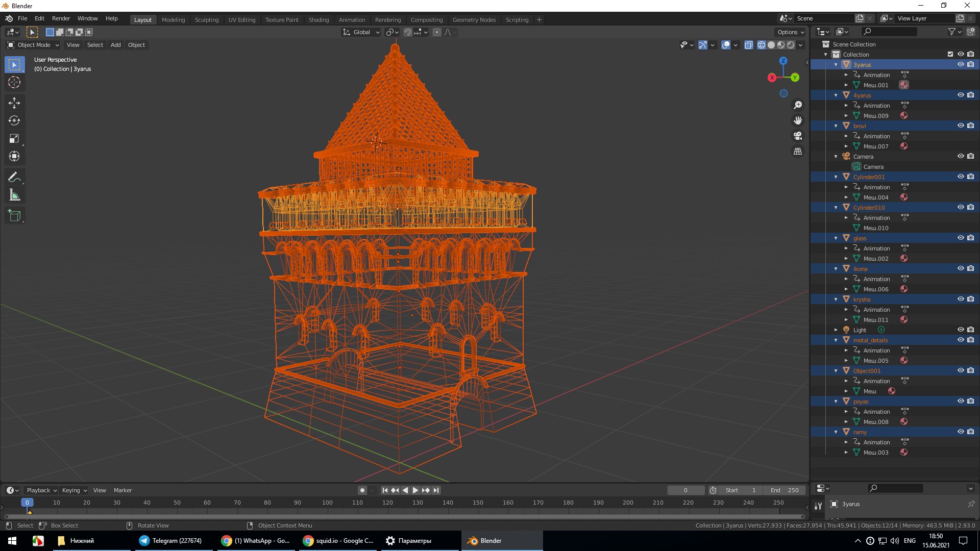Open the Options dropdown
This screenshot has width=980, height=551.
pyautogui.click(x=791, y=32)
